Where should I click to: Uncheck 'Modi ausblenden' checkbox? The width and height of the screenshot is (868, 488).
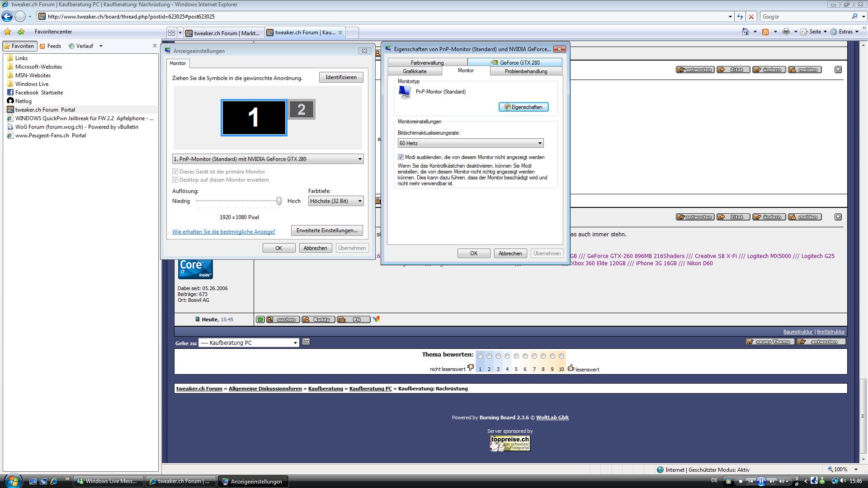(401, 157)
